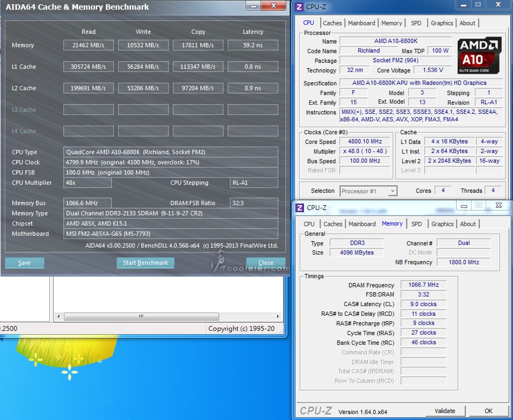
Task: Click the Validate button in CPU-Z
Action: click(445, 411)
